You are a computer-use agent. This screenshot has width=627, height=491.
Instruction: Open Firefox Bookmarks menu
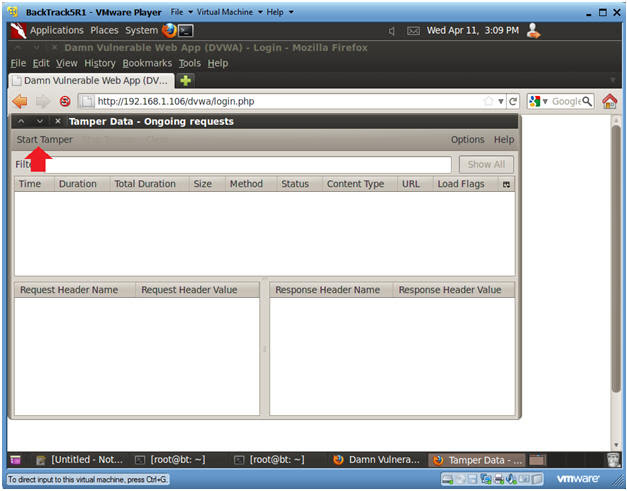coord(147,63)
